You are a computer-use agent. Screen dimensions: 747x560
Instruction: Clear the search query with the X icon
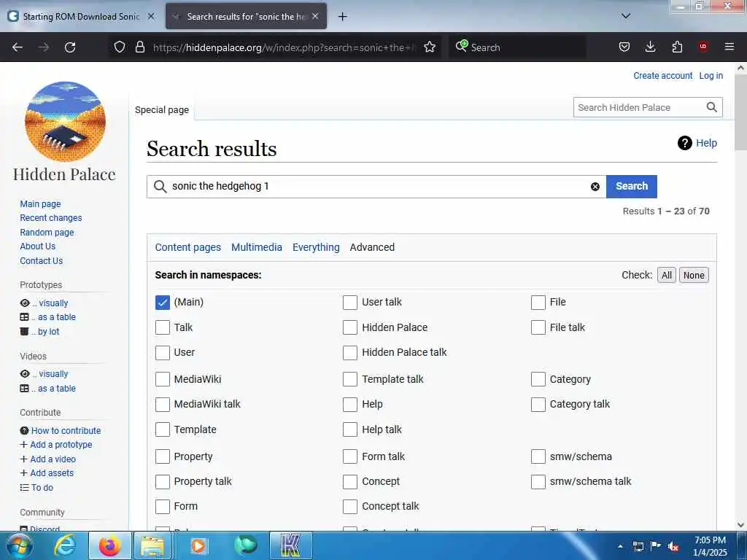point(595,187)
